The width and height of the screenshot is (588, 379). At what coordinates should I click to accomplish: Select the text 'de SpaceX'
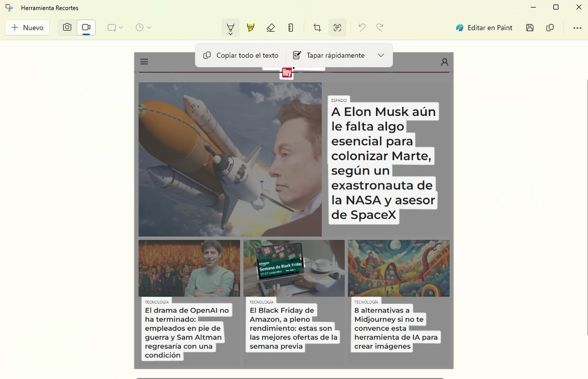[x=364, y=215]
